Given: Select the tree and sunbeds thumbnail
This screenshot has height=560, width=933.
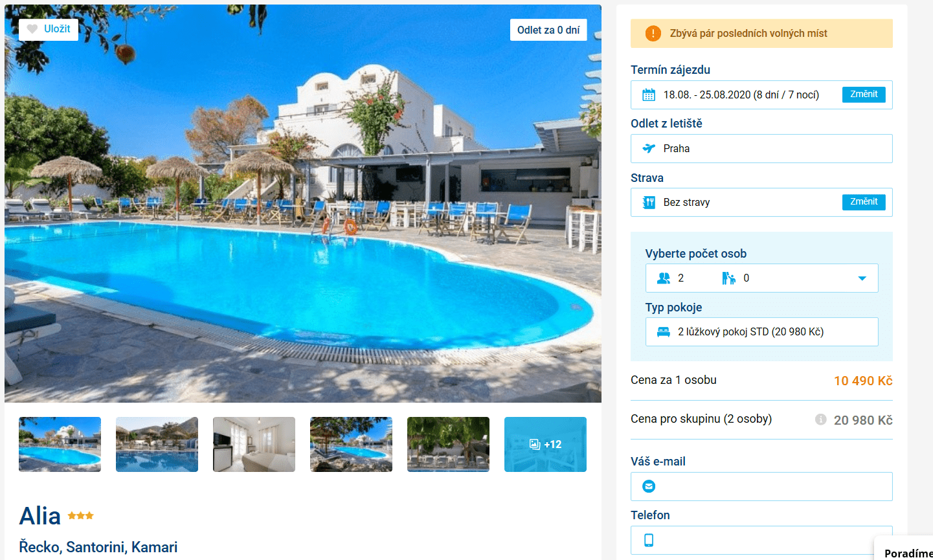Looking at the screenshot, I should coord(448,444).
